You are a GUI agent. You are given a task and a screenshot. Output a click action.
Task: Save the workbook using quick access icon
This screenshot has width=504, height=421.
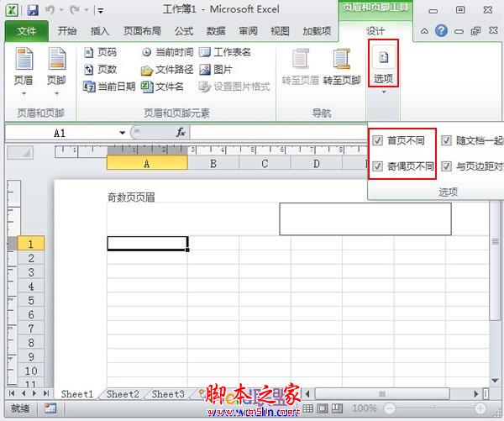33,10
